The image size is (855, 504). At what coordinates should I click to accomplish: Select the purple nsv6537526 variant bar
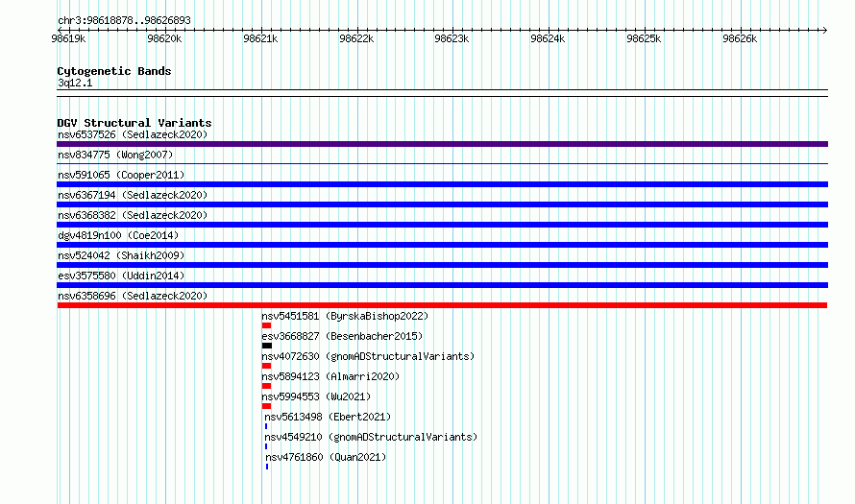(442, 144)
